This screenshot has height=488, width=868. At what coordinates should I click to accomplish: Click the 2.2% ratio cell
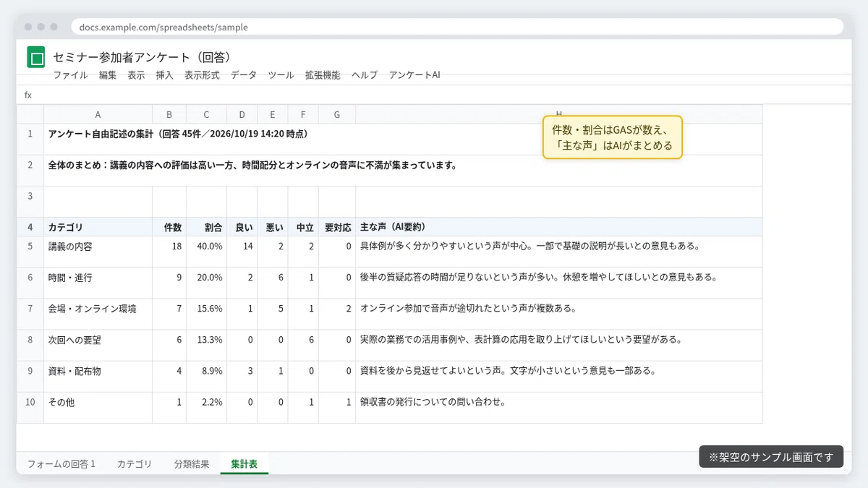point(206,407)
